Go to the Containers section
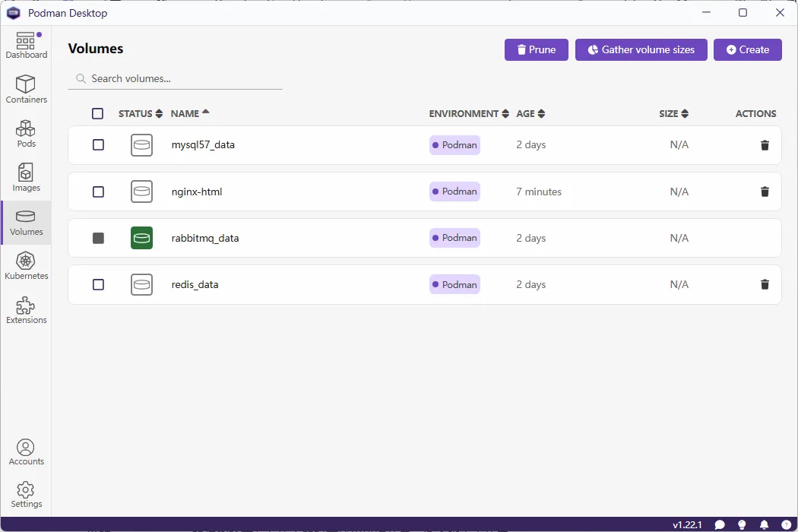 click(x=26, y=90)
